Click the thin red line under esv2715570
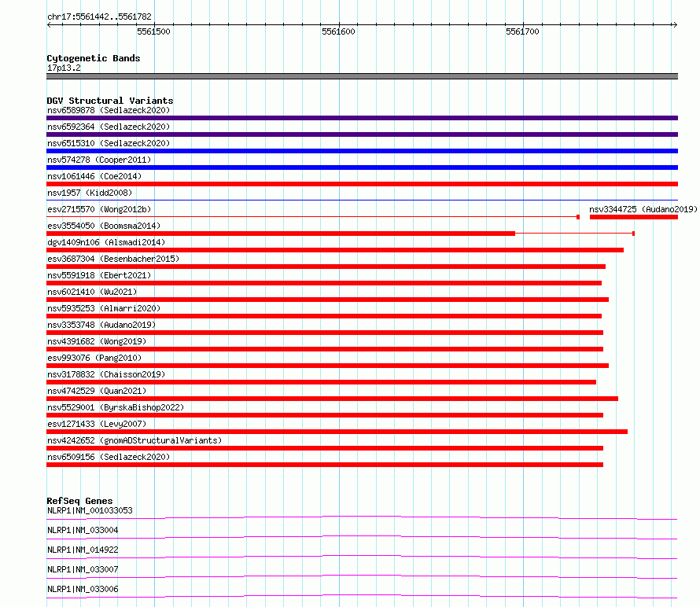Screen dimensions: 700x607 click(x=312, y=217)
